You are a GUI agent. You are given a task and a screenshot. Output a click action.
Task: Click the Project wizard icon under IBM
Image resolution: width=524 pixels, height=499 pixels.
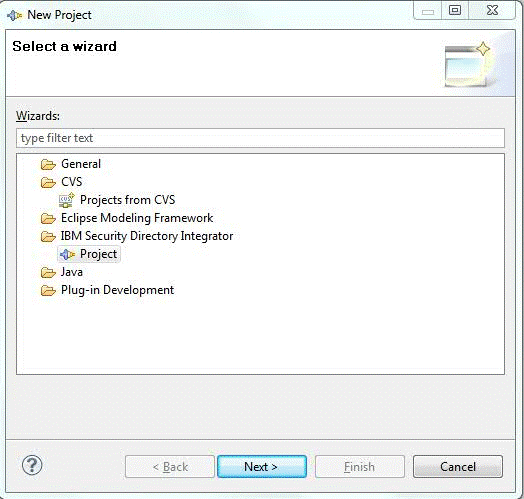[x=68, y=254]
